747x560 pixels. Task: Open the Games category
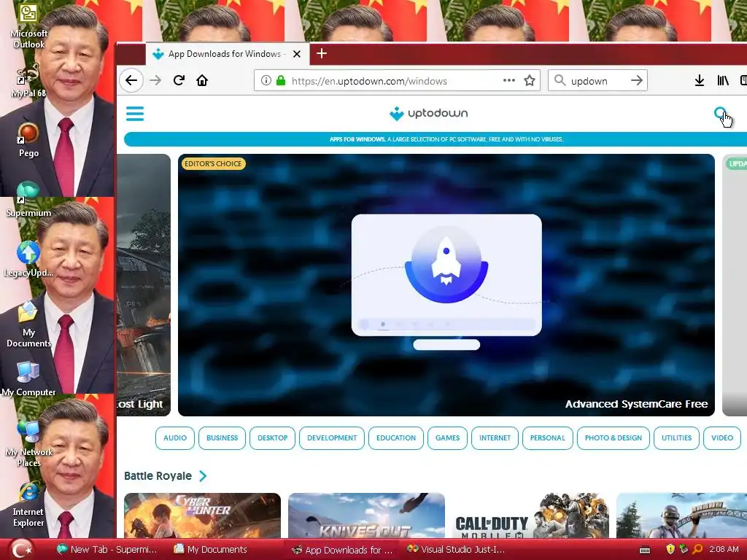pyautogui.click(x=447, y=437)
